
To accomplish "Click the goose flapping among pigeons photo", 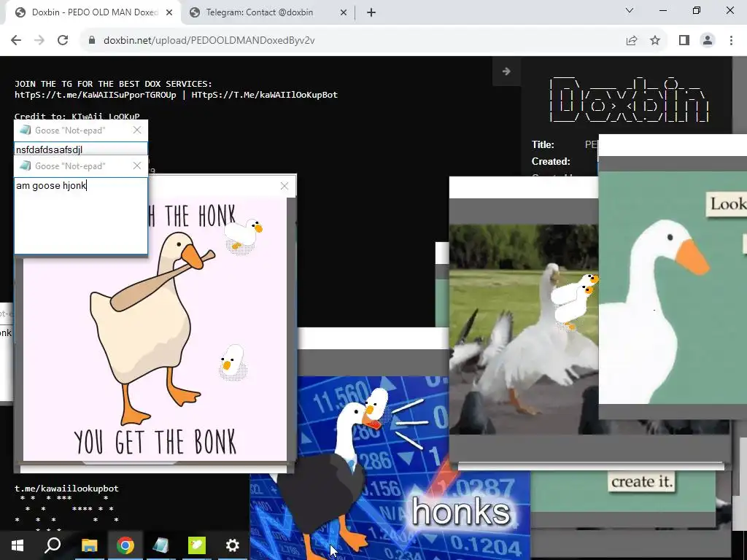I will pos(524,329).
